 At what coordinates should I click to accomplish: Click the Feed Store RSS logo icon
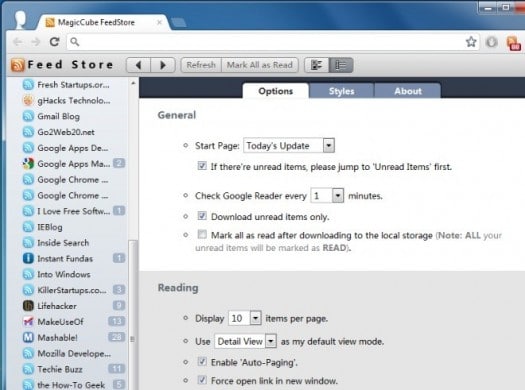tap(17, 65)
